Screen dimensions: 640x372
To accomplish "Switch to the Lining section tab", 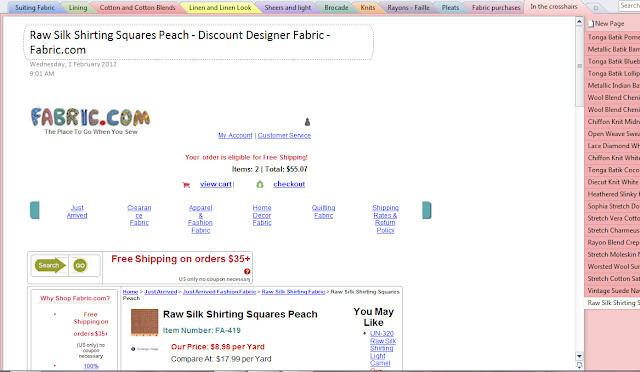I will coord(78,7).
